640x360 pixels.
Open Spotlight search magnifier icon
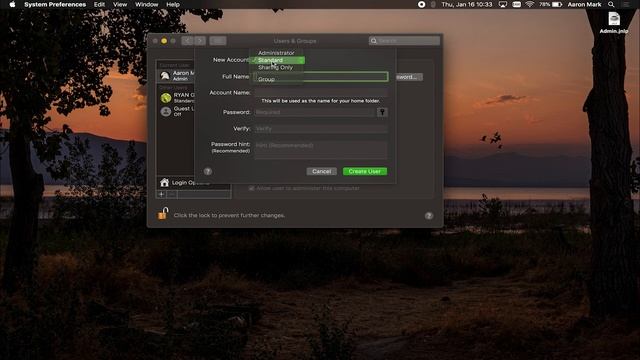pyautogui.click(x=611, y=4)
